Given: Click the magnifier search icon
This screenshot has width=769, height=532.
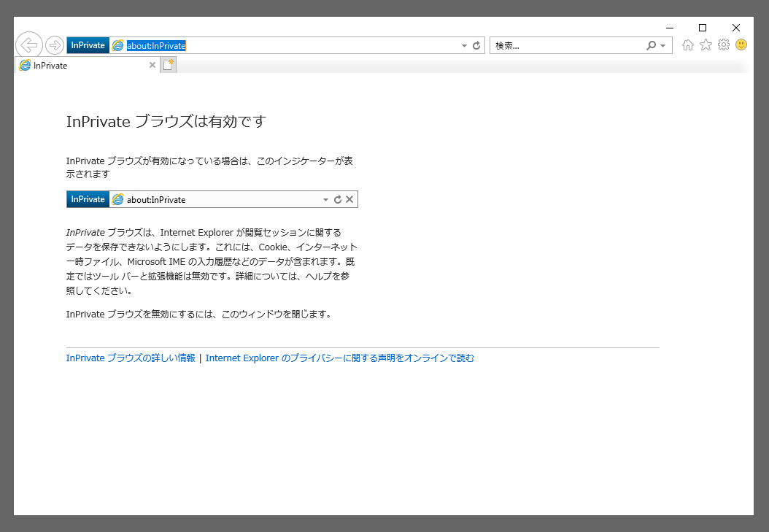Looking at the screenshot, I should coord(652,45).
